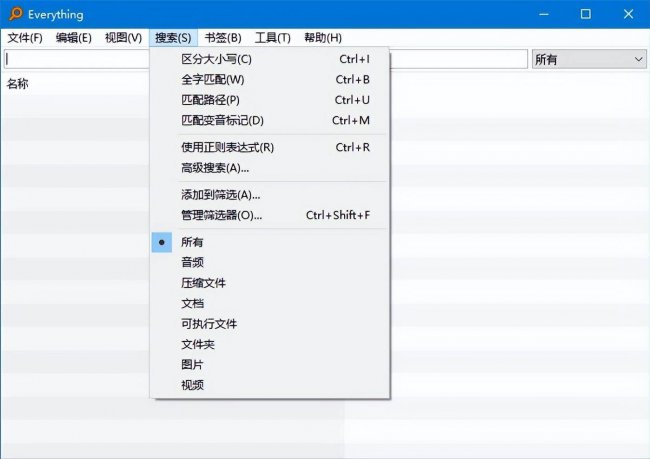Select the 可执行文件 filter

pyautogui.click(x=269, y=324)
